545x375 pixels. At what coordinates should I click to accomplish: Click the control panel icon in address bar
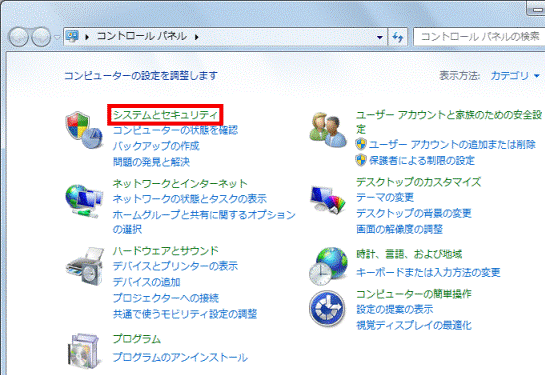pyautogui.click(x=72, y=36)
